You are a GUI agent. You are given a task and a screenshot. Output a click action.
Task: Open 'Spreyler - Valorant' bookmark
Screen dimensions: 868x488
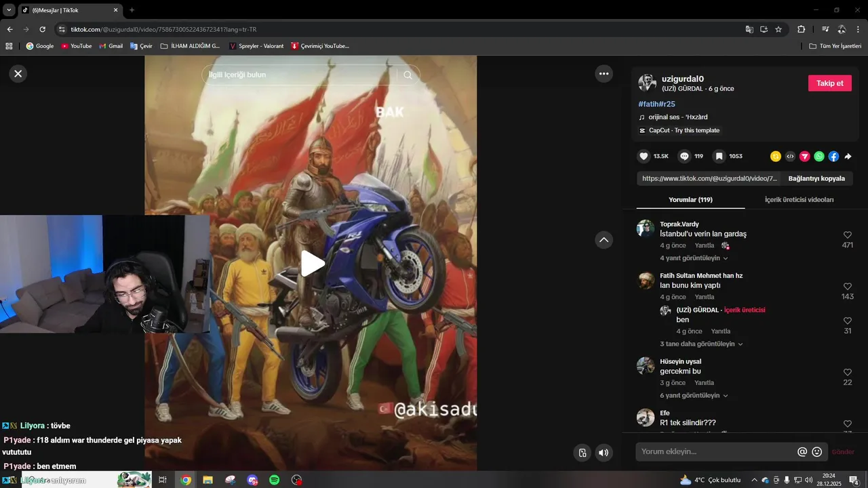[x=256, y=46]
